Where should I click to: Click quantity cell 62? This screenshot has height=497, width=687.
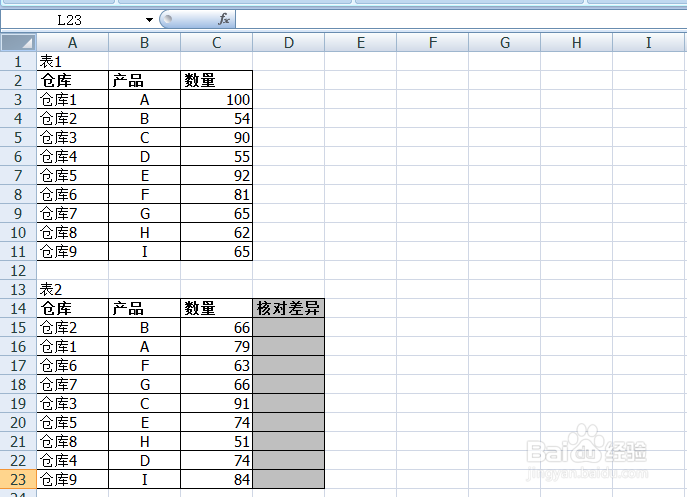coord(216,232)
